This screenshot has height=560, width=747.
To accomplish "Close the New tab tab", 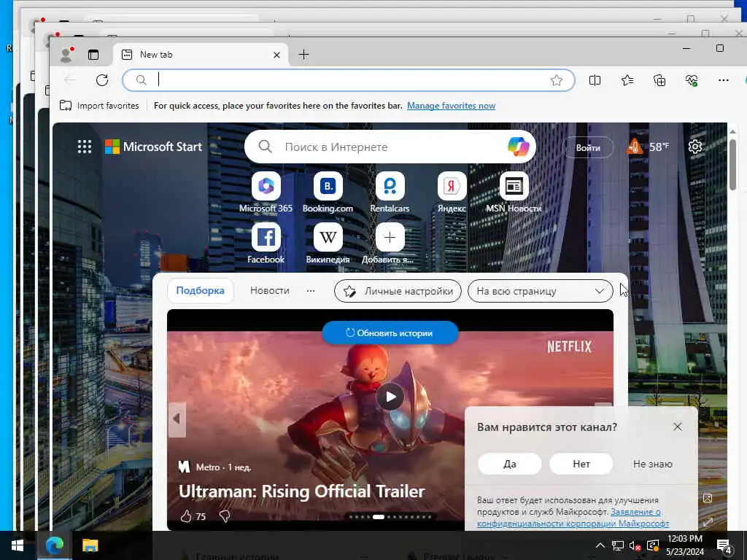I will click(x=276, y=55).
